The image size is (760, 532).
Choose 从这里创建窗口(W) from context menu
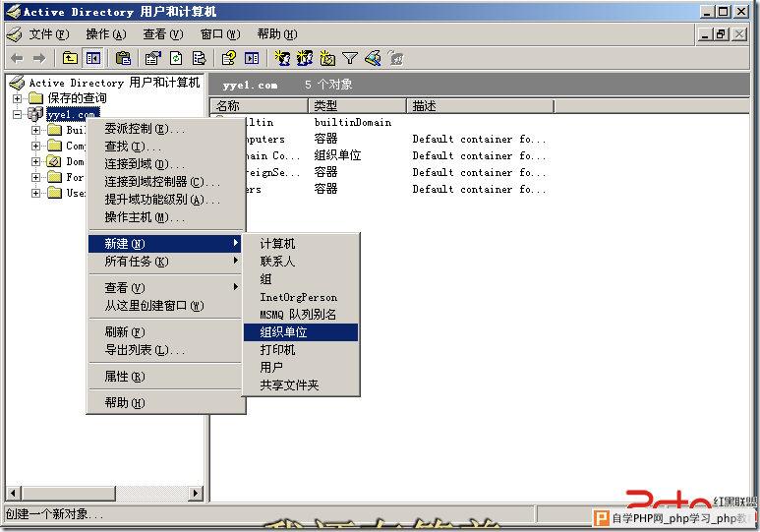[165, 306]
